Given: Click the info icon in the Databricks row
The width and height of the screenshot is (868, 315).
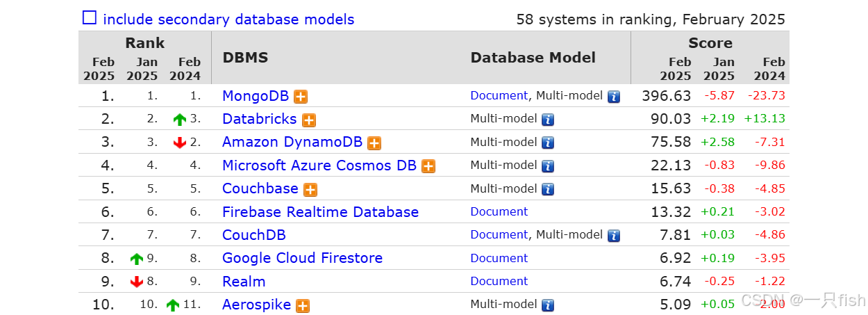Looking at the screenshot, I should point(548,120).
